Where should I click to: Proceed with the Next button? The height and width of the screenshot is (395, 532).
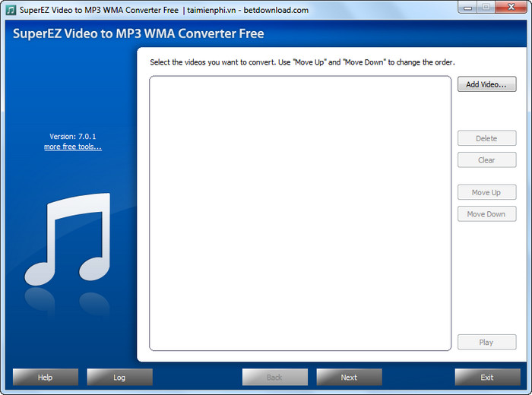click(x=349, y=377)
